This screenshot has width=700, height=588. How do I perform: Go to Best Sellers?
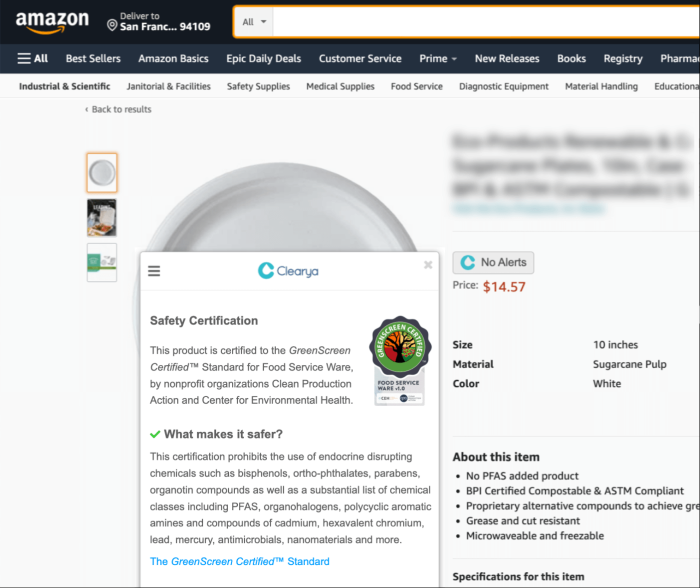[93, 58]
